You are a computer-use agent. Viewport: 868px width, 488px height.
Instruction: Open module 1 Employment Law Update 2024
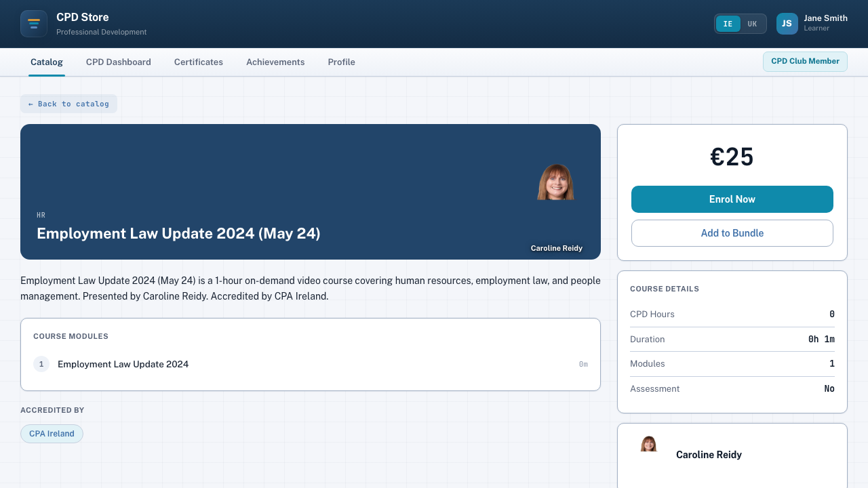[311, 364]
